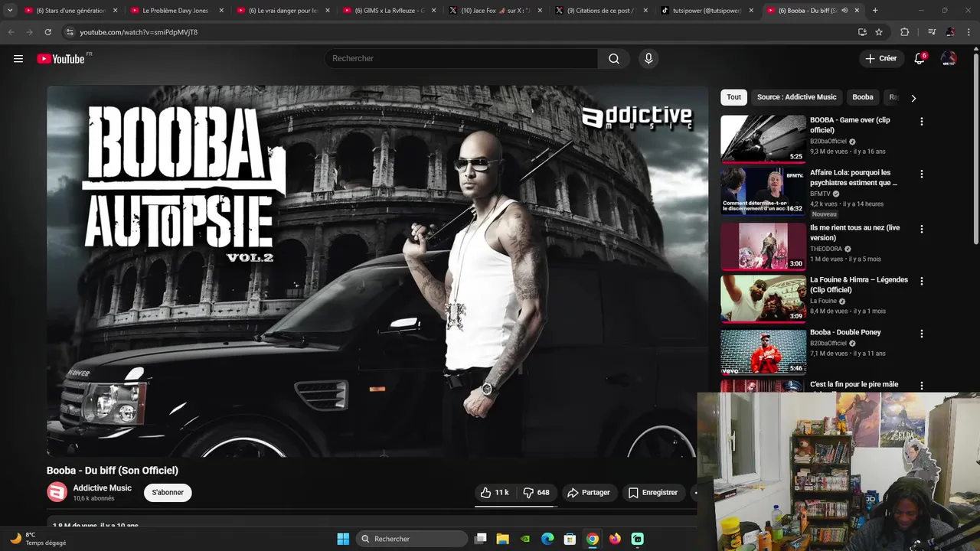Click the Créer button

(x=880, y=59)
